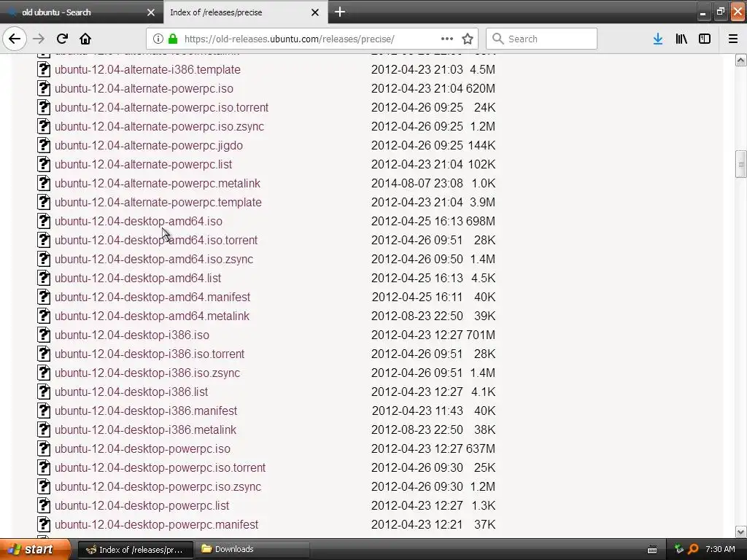
Task: Download ubuntu-12.04-alternate-powerpc.iso
Action: [x=144, y=88]
